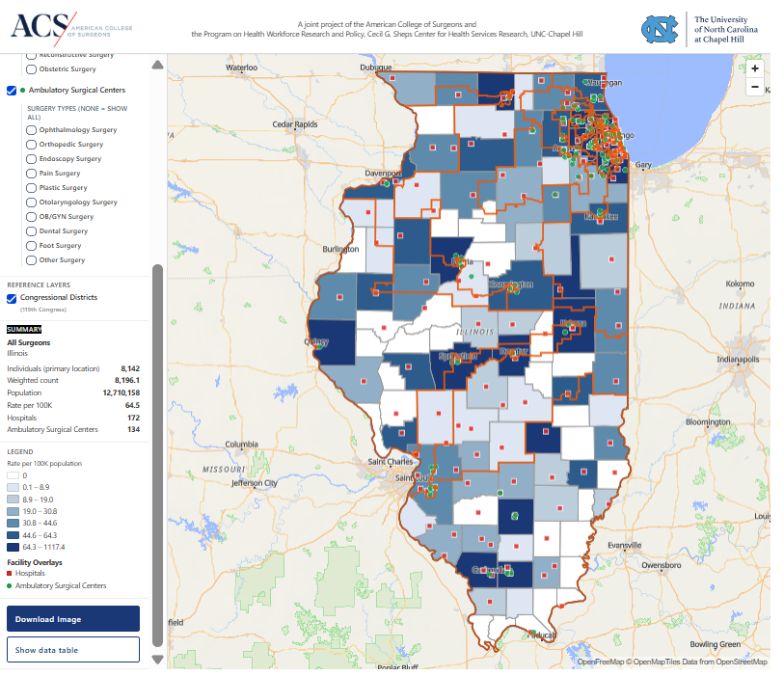Click the Jefferson City map label

point(254,483)
